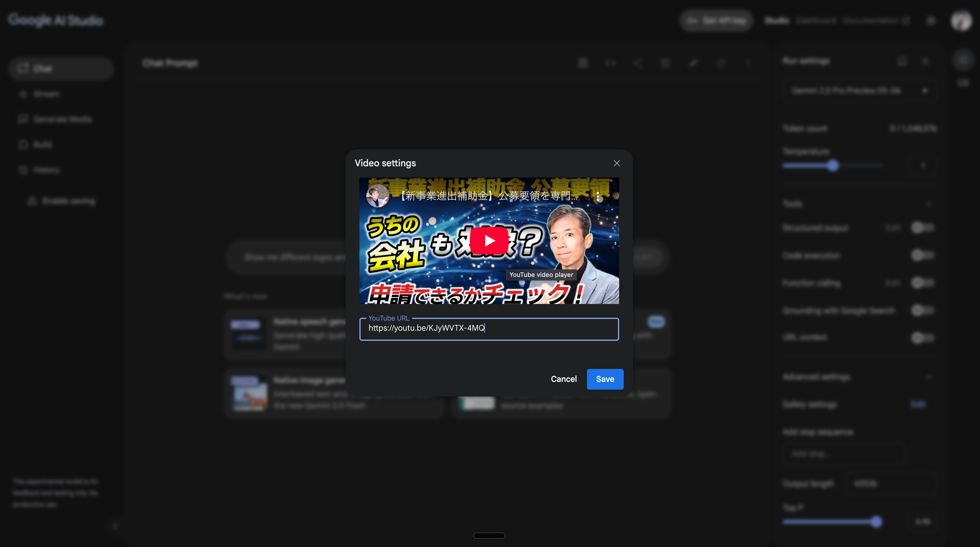The image size is (980, 547).
Task: Close the Run settings panel
Action: [925, 61]
